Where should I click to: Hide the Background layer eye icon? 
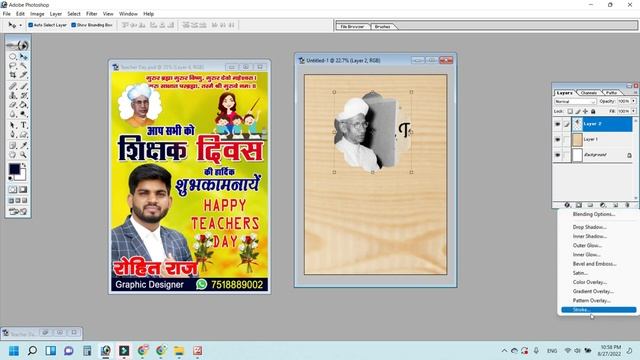tap(558, 155)
